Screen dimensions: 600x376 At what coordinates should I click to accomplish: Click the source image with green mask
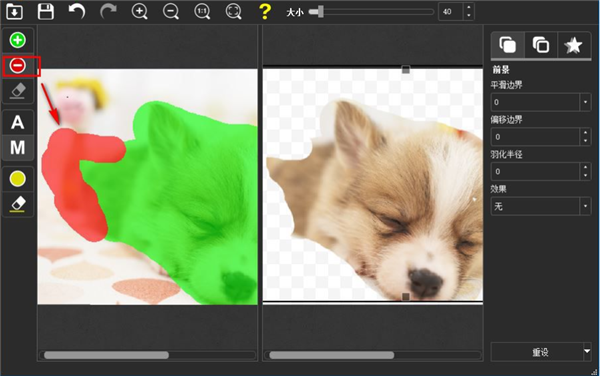point(147,187)
